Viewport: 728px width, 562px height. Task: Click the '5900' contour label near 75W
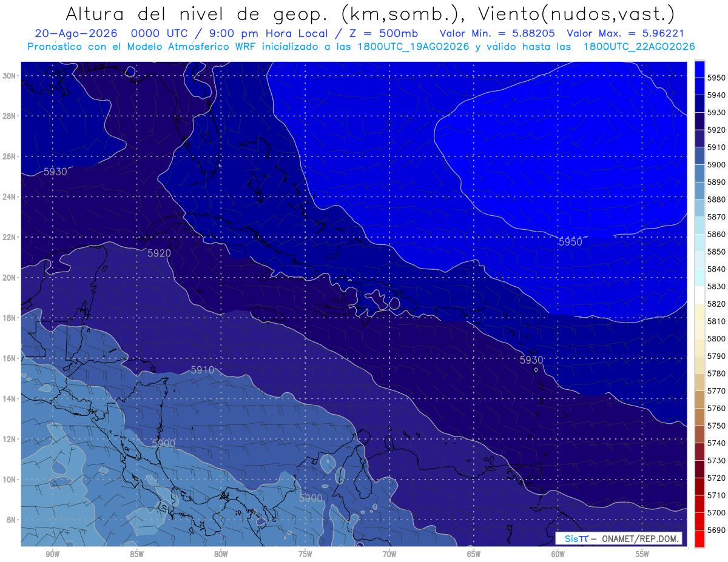311,498
